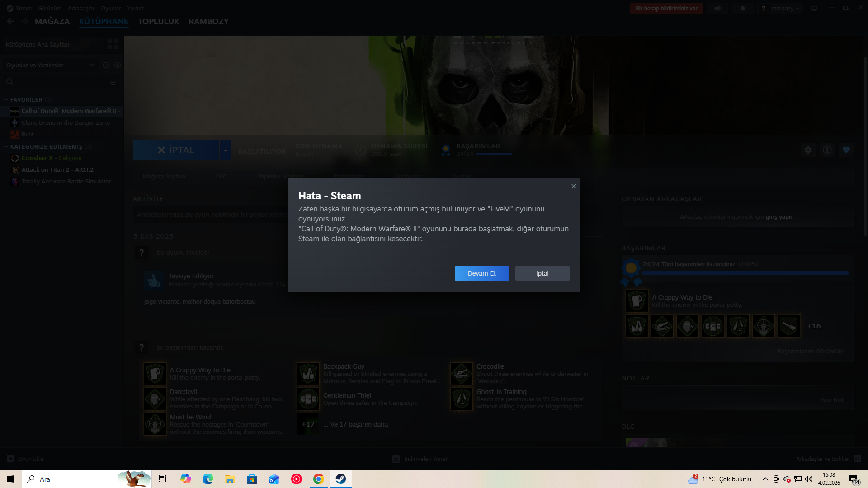Open Microsoft Edge from the taskbar
Image resolution: width=868 pixels, height=488 pixels.
point(208,479)
